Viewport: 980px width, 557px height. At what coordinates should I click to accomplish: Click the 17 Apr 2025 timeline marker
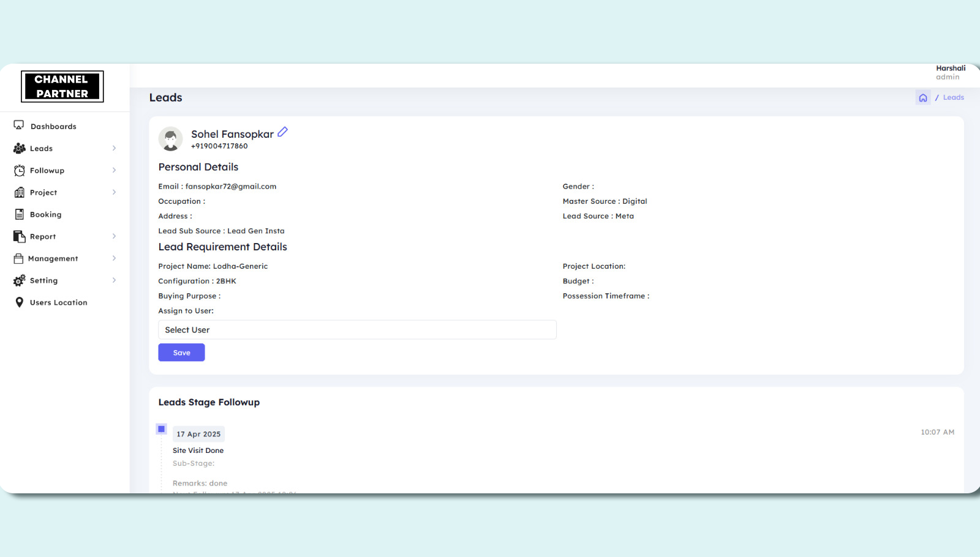point(162,429)
